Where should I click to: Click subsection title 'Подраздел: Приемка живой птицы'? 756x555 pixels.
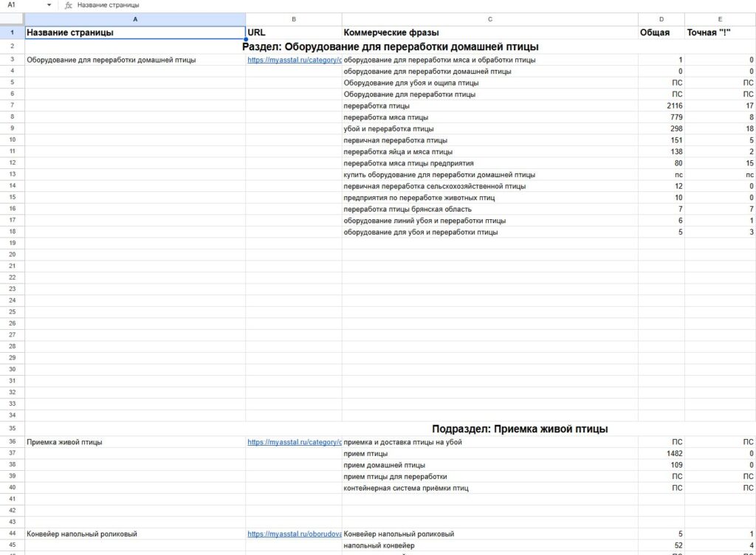coord(520,429)
